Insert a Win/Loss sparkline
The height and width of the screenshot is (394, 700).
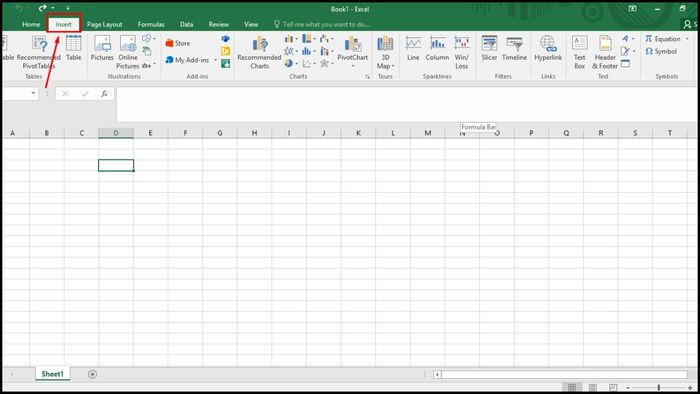462,53
